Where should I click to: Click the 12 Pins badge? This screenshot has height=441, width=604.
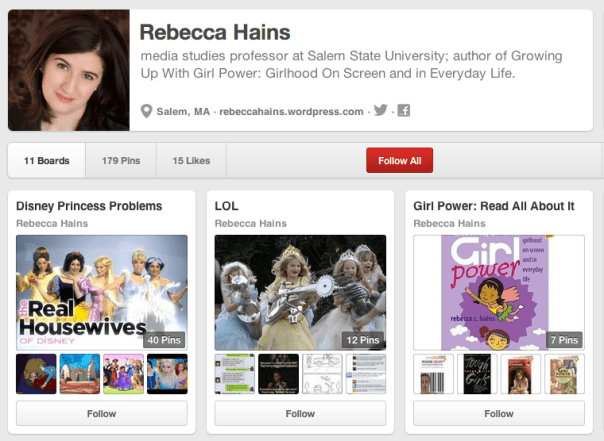click(363, 340)
